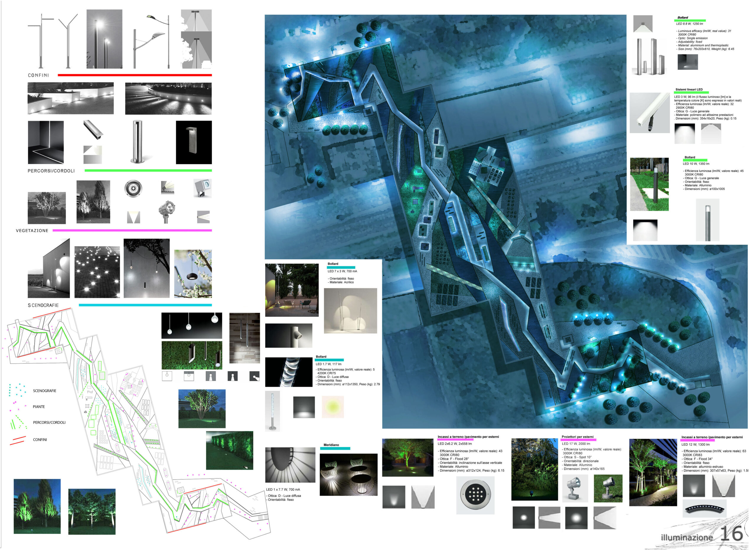This screenshot has height=550, width=756.
Task: Click the white LED linear profile photo
Action: [649, 113]
